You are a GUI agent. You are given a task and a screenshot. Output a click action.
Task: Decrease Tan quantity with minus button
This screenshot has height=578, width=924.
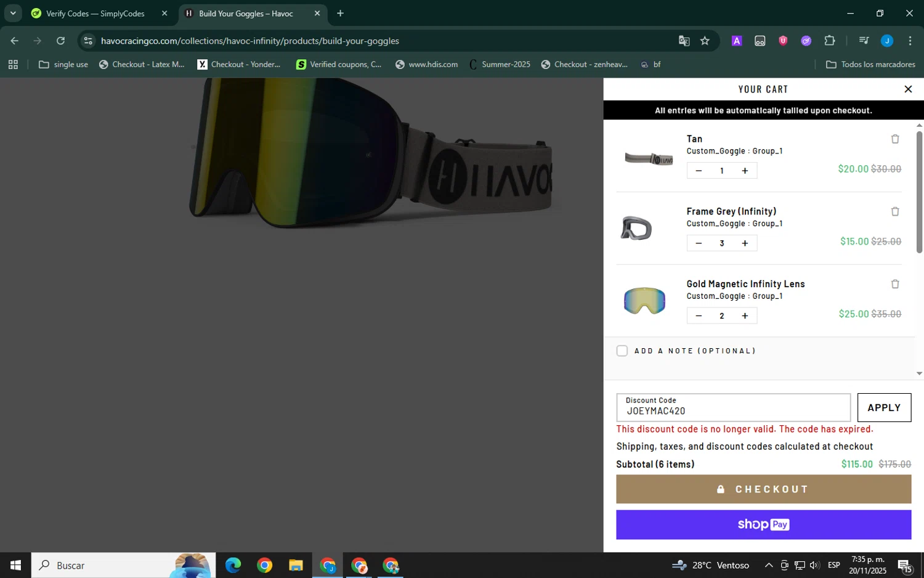click(x=699, y=171)
